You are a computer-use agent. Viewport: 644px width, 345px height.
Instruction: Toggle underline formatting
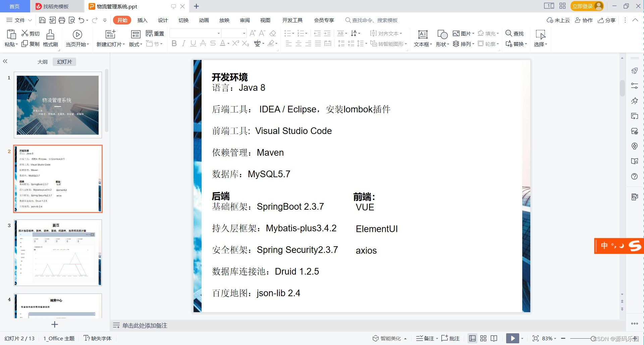(193, 44)
